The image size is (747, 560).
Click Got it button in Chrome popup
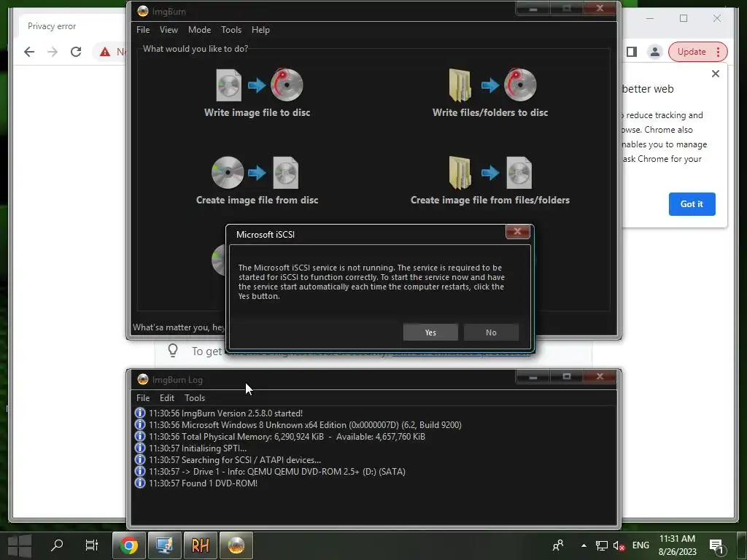click(x=692, y=204)
